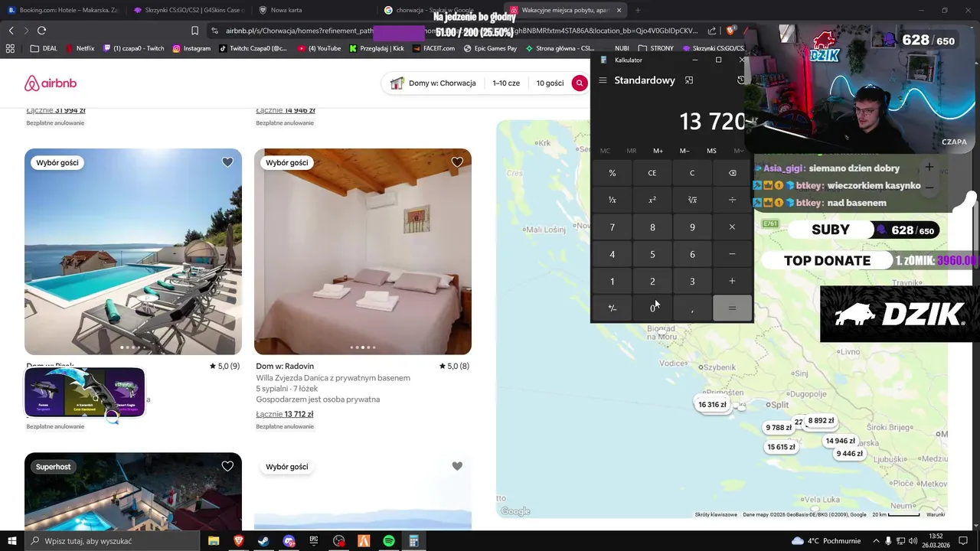Viewport: 980px width, 551px height.
Task: Click the plus/minus sign key
Action: pos(612,308)
